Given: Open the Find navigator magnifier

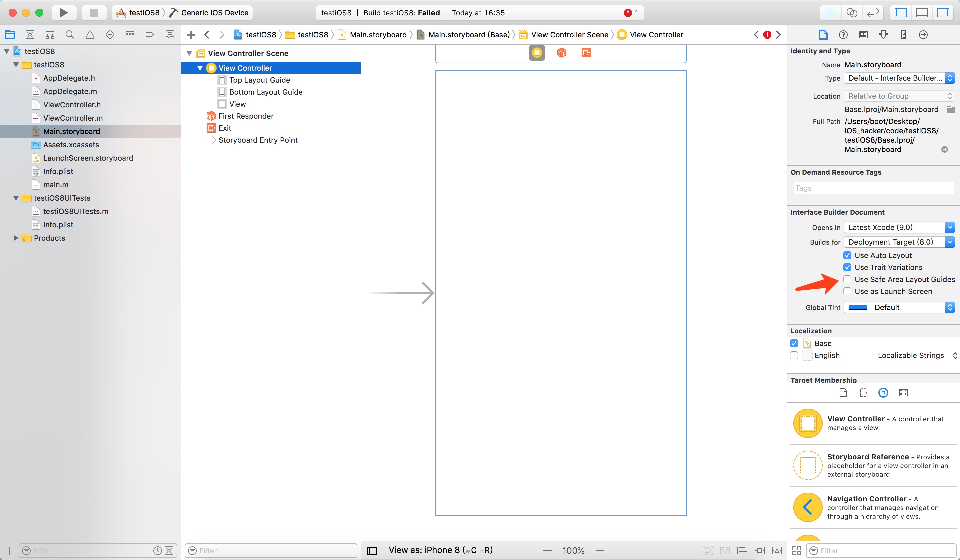Looking at the screenshot, I should click(x=70, y=35).
